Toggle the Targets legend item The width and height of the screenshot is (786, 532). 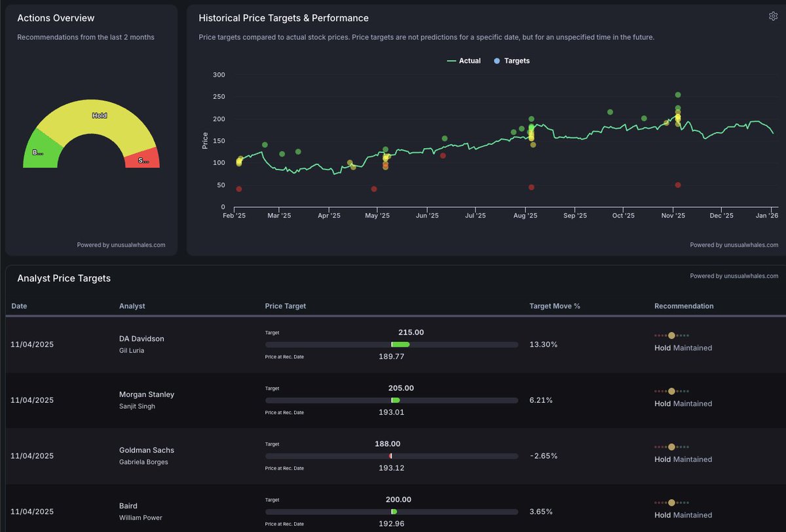pos(512,61)
